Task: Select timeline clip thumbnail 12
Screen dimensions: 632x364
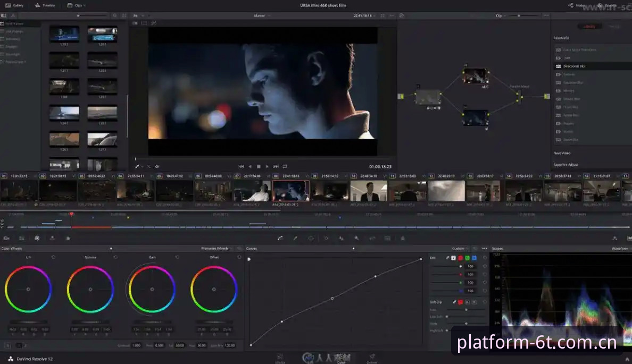Action: click(x=446, y=191)
